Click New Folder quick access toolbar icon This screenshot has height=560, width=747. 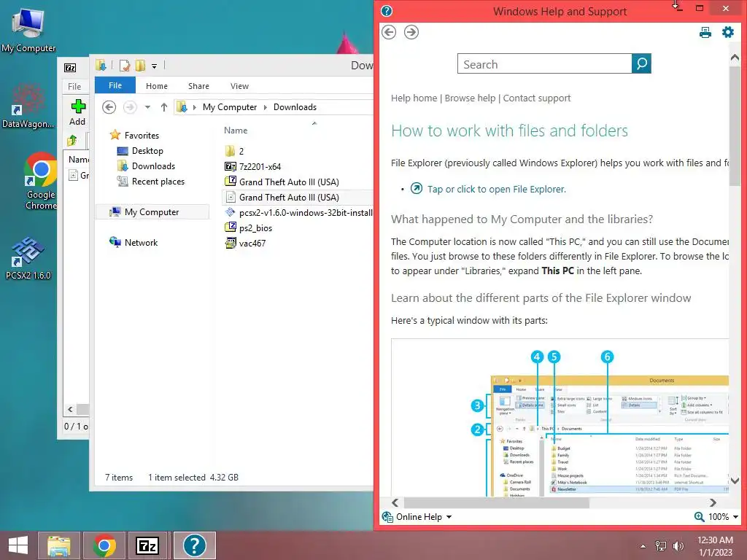click(x=141, y=66)
